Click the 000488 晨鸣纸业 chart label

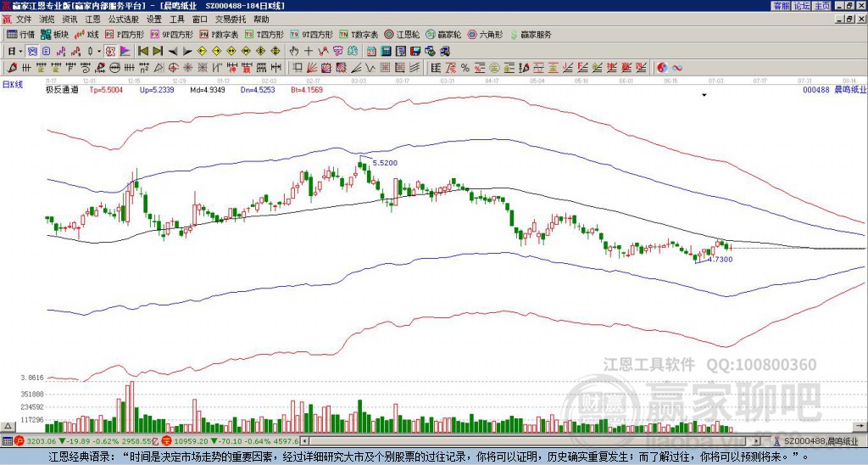coord(834,89)
